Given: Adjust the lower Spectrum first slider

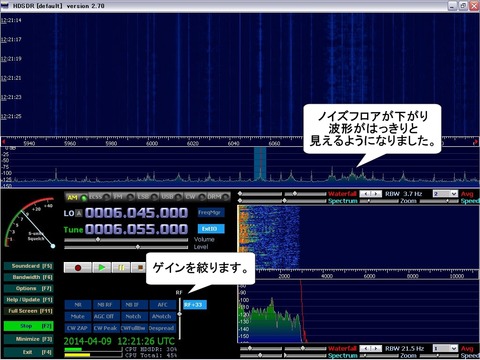Looking at the screenshot, I should 260,356.
